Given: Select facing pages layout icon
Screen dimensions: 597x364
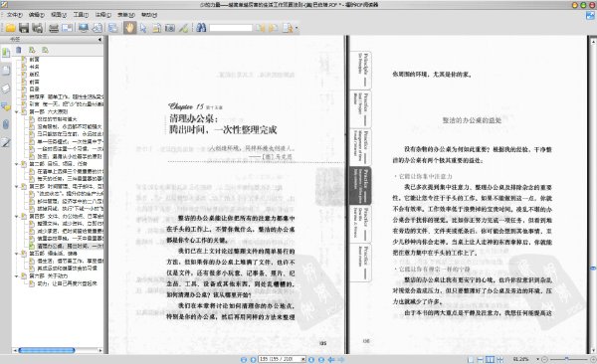Looking at the screenshot, I should [x=490, y=359].
